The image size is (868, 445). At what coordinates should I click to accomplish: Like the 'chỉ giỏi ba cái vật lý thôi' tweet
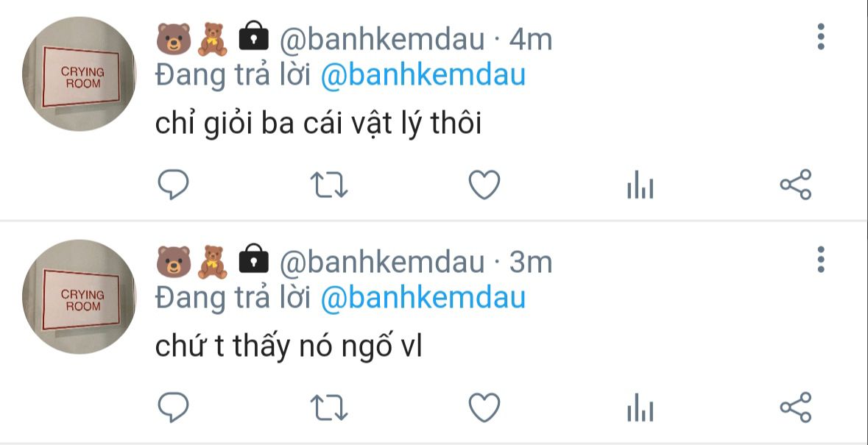click(484, 185)
